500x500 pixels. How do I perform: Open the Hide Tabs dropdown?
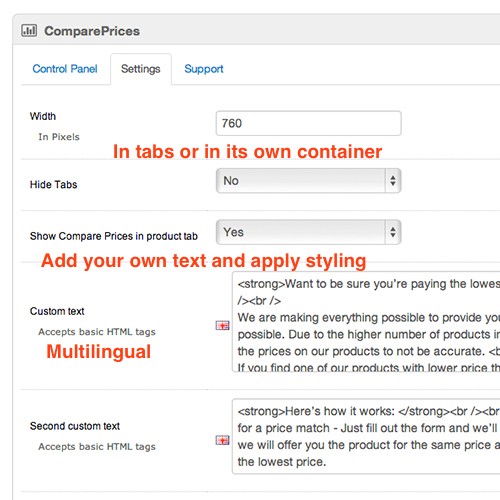[308, 181]
